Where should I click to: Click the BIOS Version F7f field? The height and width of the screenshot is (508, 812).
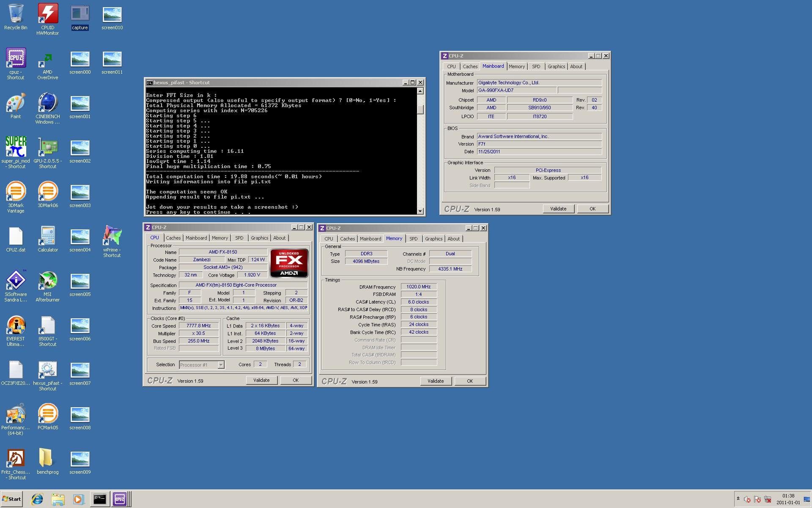pyautogui.click(x=539, y=144)
